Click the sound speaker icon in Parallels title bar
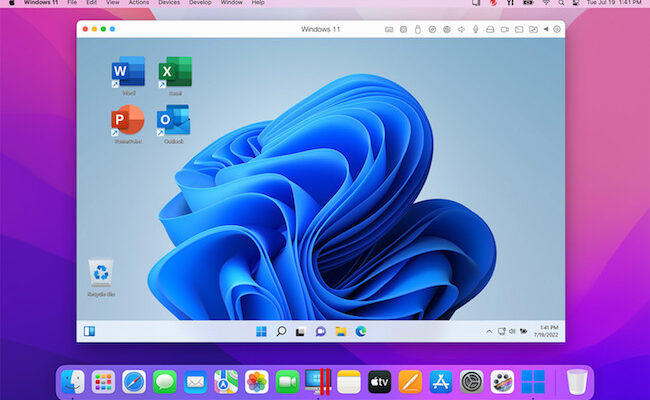 click(461, 29)
